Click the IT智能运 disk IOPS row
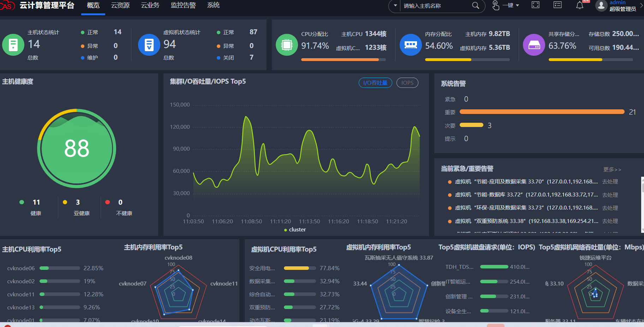Screen dimensions: 644x327 point(487,281)
